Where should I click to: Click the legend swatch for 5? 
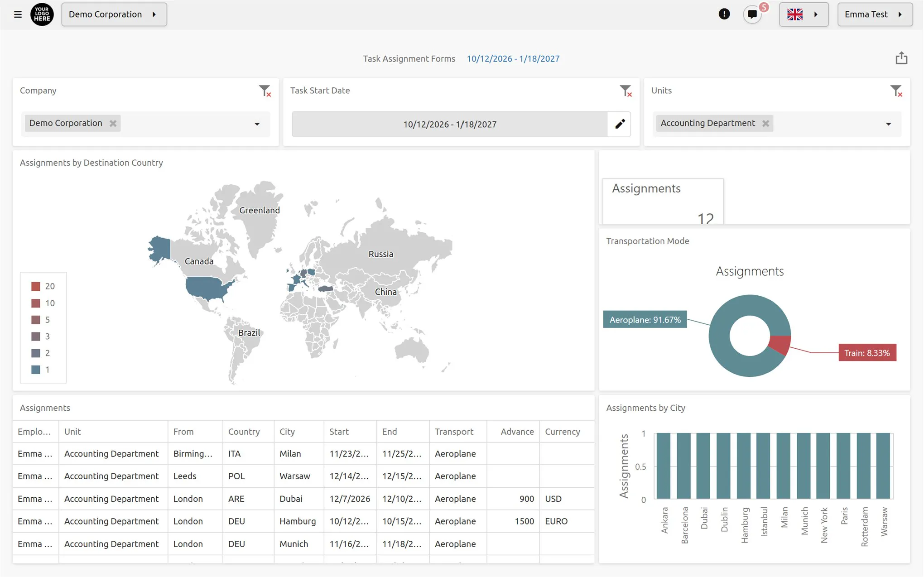point(36,320)
